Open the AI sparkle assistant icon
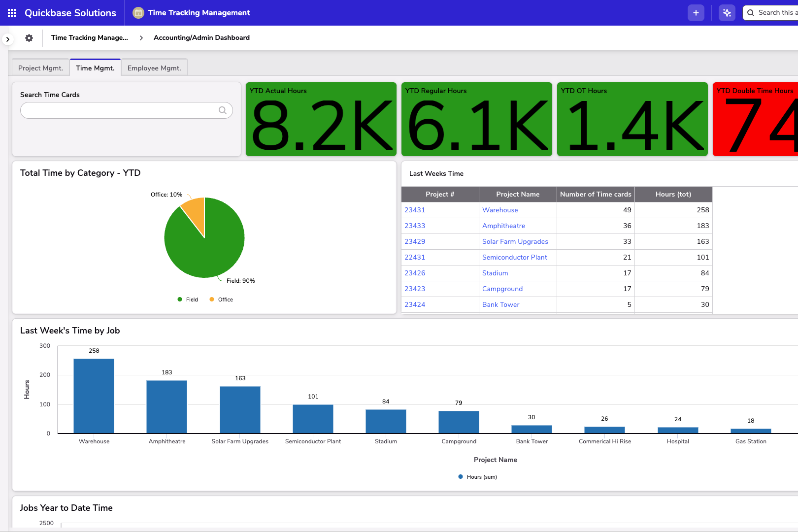Viewport: 798px width, 532px height. pos(727,12)
